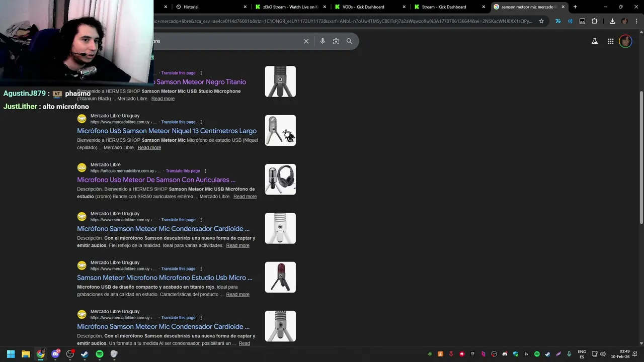Open options for the titanio rojo result
Image resolution: width=644 pixels, height=362 pixels.
pyautogui.click(x=201, y=268)
